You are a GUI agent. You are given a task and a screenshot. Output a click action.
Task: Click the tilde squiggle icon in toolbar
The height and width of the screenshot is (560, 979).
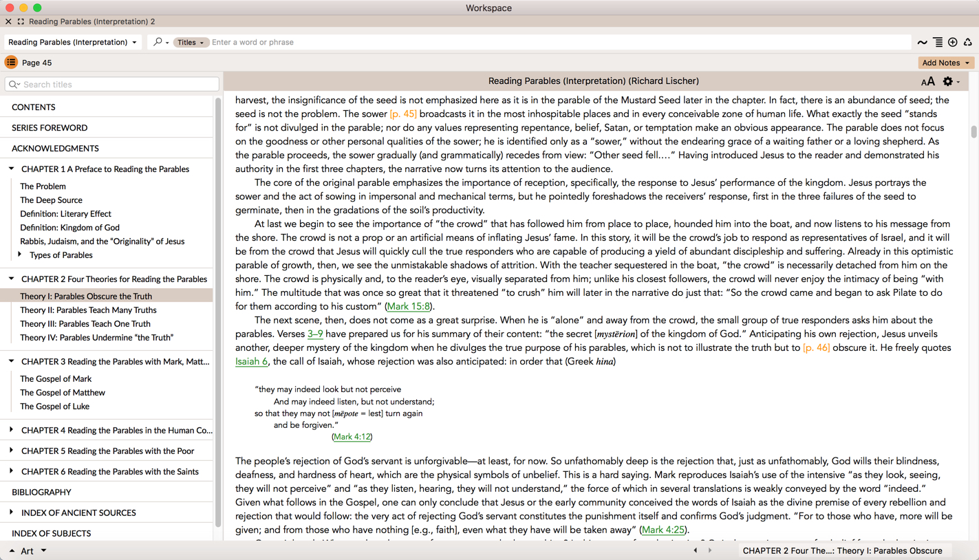pyautogui.click(x=922, y=43)
